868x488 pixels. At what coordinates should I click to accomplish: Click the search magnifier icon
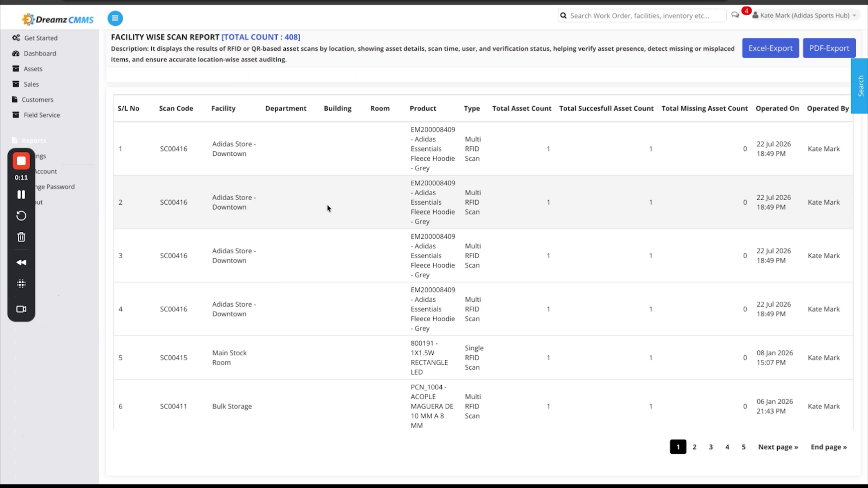coord(563,16)
